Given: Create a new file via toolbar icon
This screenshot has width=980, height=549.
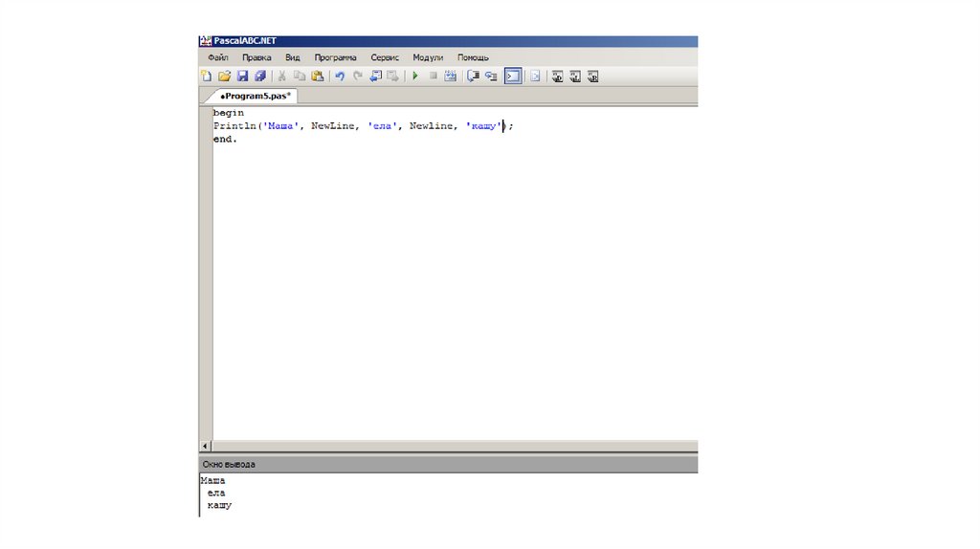Looking at the screenshot, I should [x=207, y=77].
